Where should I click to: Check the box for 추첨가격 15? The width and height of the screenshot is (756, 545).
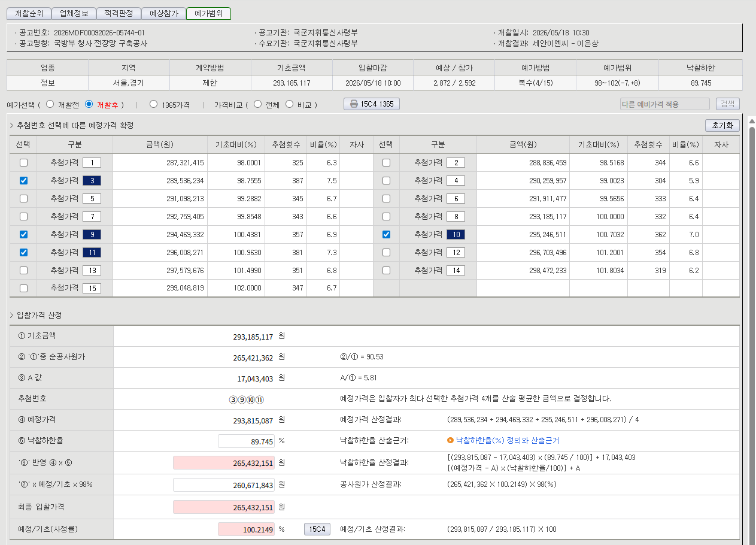(x=23, y=288)
